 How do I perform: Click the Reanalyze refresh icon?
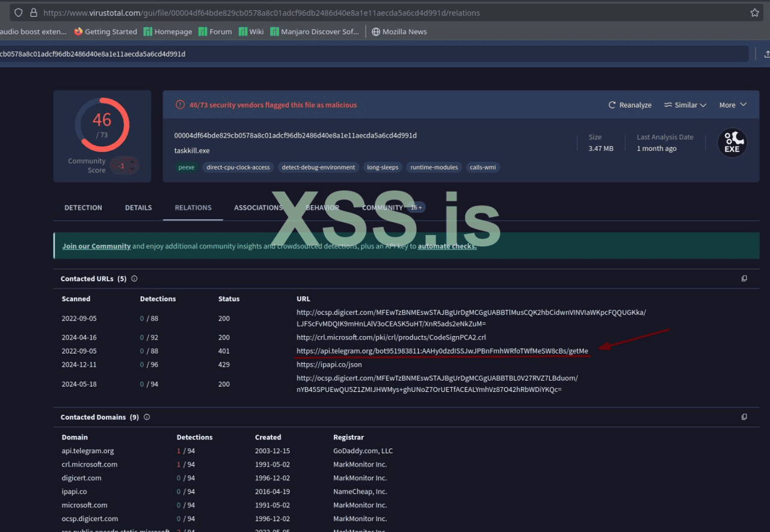[x=612, y=105]
